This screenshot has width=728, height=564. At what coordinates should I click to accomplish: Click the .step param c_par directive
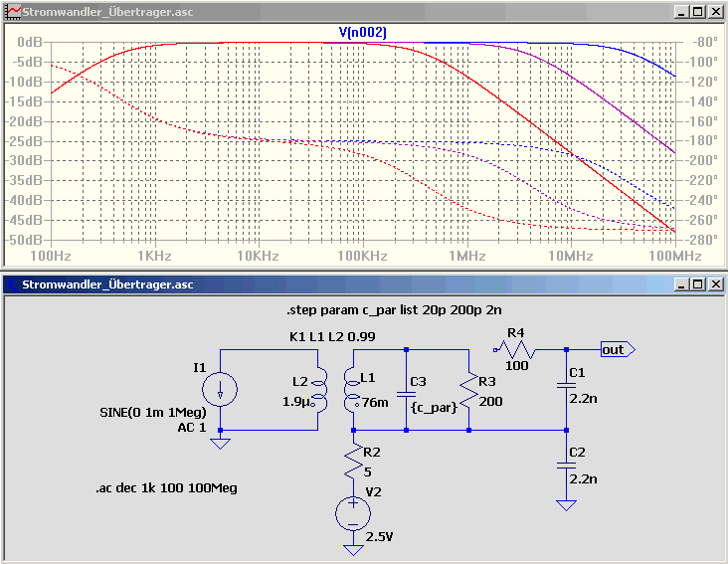394,310
